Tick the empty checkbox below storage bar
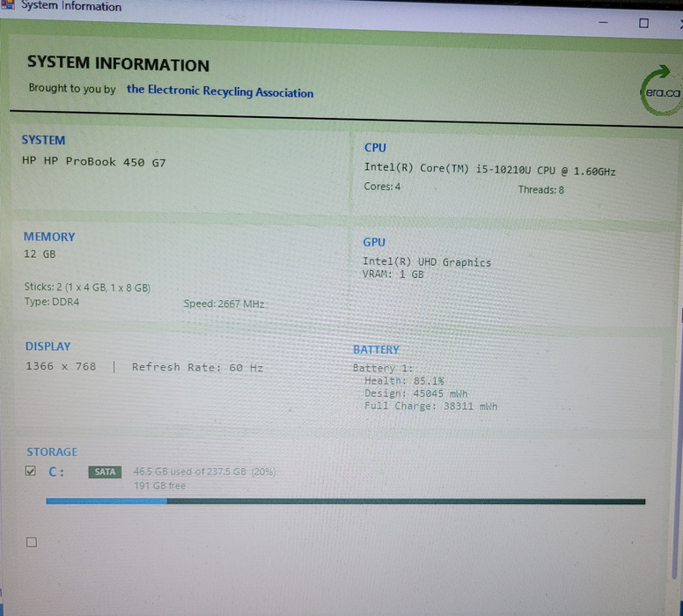Viewport: 683px width, 616px height. [32, 542]
